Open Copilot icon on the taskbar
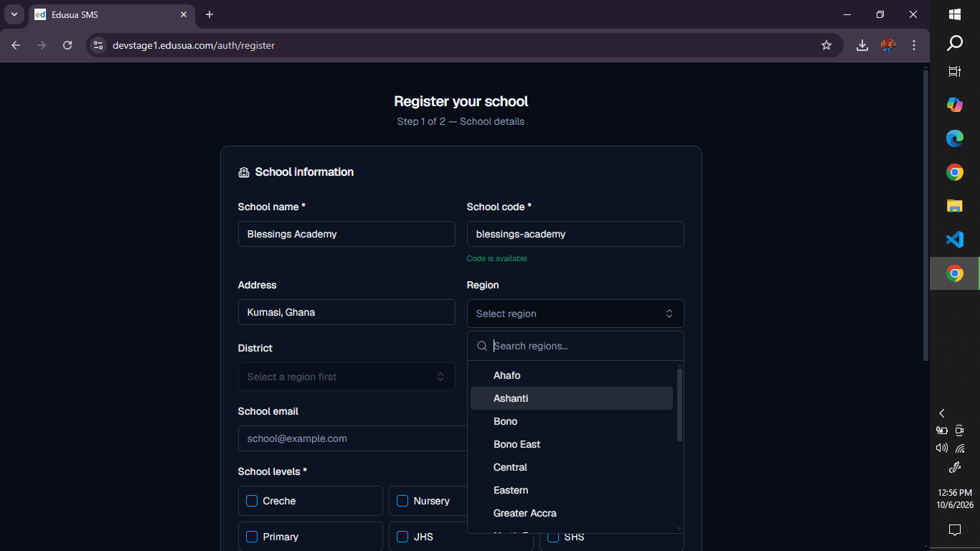 [x=955, y=105]
